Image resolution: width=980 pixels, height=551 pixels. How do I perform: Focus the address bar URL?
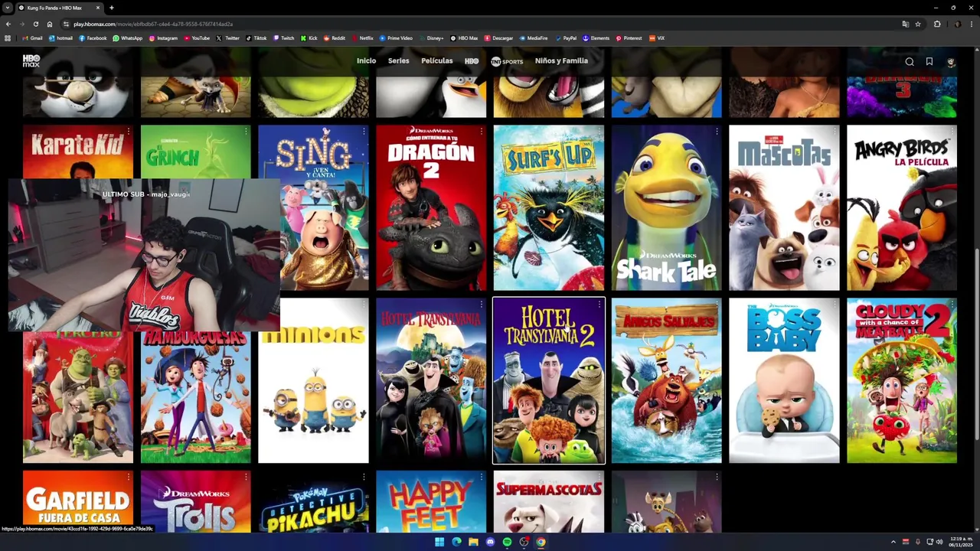tap(153, 24)
